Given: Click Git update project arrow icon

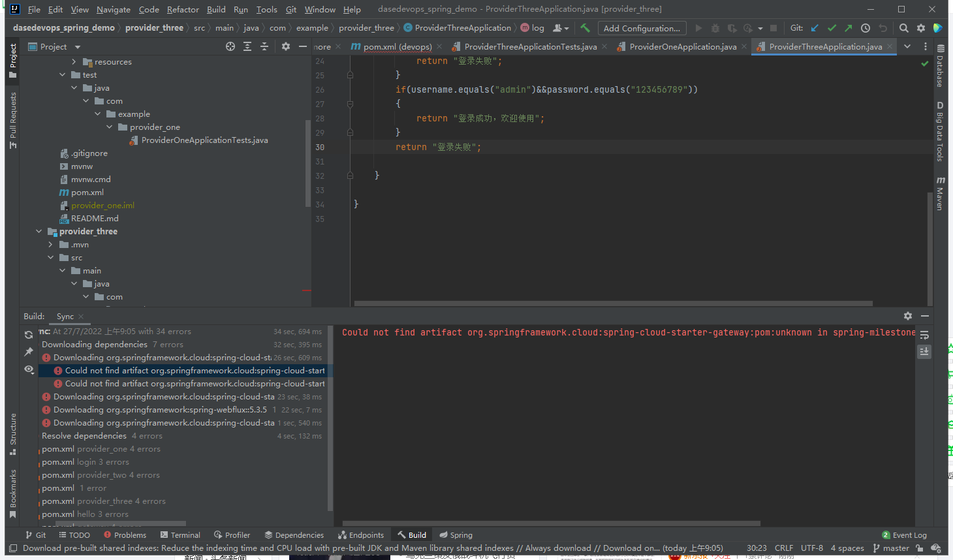Looking at the screenshot, I should 815,28.
